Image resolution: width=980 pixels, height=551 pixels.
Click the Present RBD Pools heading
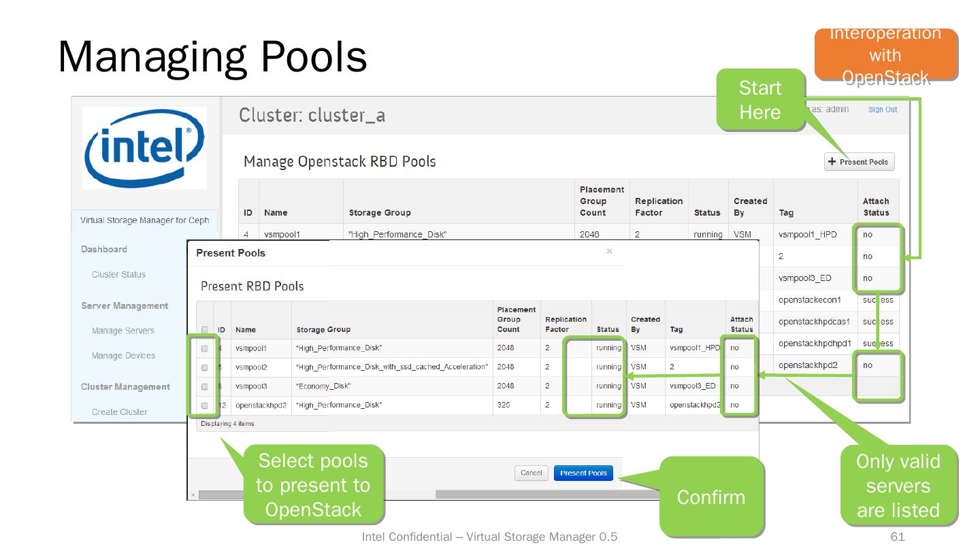(252, 286)
